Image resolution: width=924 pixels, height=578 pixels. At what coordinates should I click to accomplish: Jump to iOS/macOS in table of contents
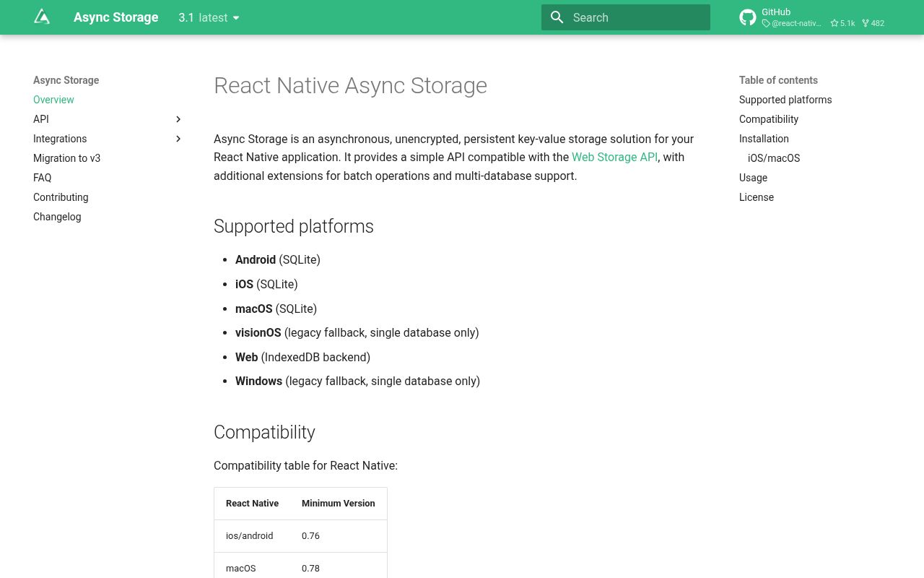[x=774, y=158]
